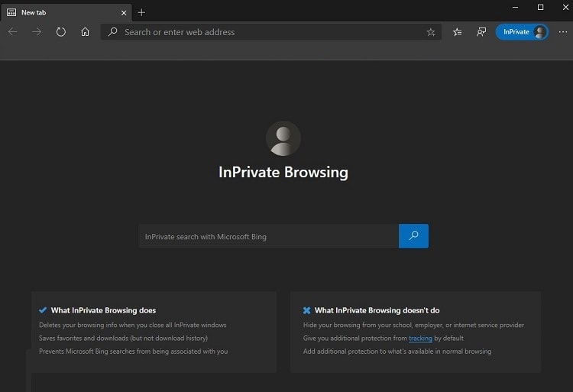This screenshot has height=392, width=573.
Task: Click "Prevents Microsoft Bing searches" line
Action: pyautogui.click(x=134, y=352)
